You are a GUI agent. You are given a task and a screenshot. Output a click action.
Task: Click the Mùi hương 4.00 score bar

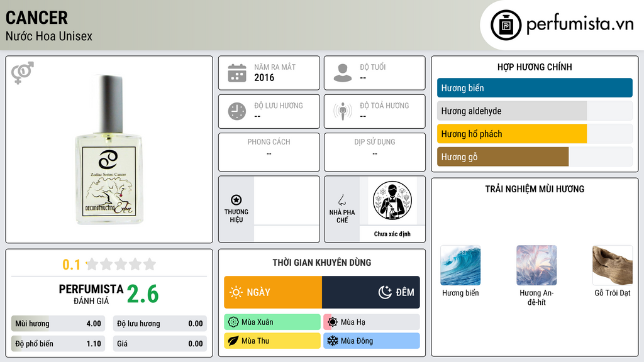[58, 324]
